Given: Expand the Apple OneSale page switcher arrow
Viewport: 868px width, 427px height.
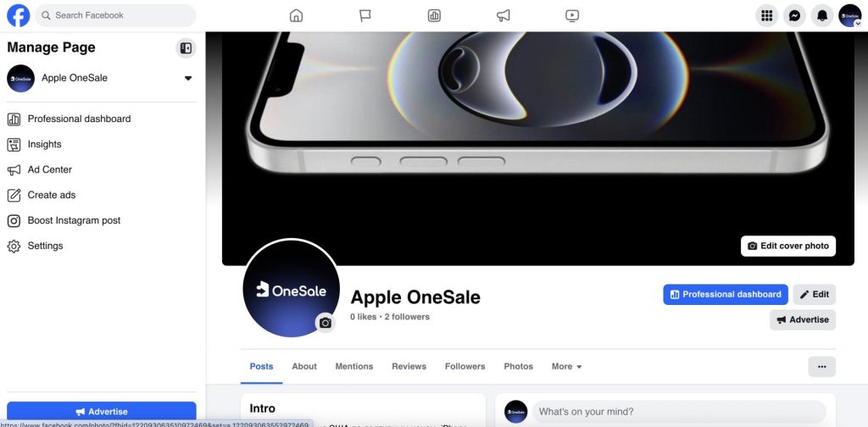Looking at the screenshot, I should pos(188,78).
